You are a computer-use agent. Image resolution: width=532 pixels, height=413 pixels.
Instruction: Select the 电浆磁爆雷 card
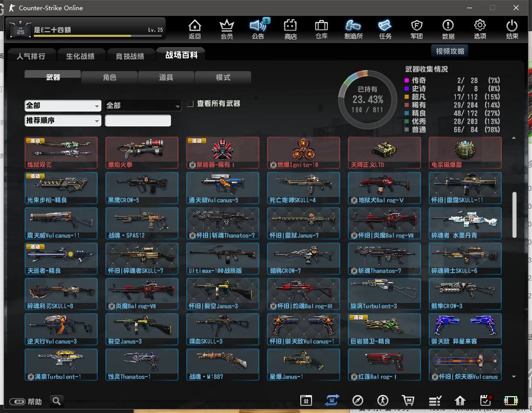click(465, 153)
